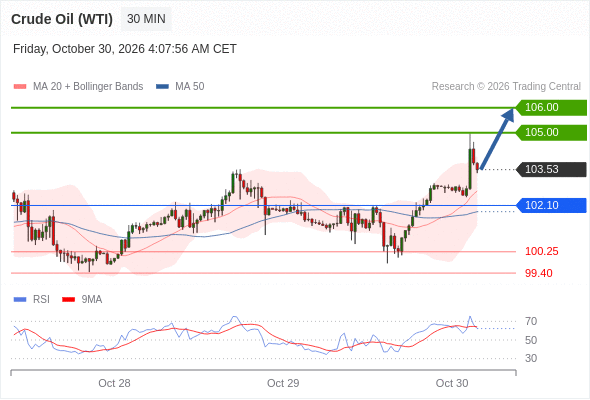Click the 100.25 red support level label
Image resolution: width=590 pixels, height=400 pixels.
point(541,251)
